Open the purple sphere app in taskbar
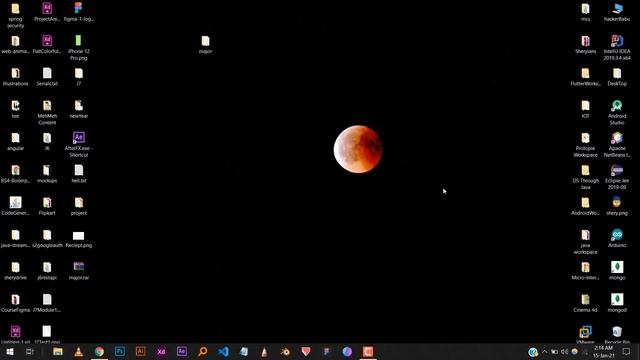 347,351
